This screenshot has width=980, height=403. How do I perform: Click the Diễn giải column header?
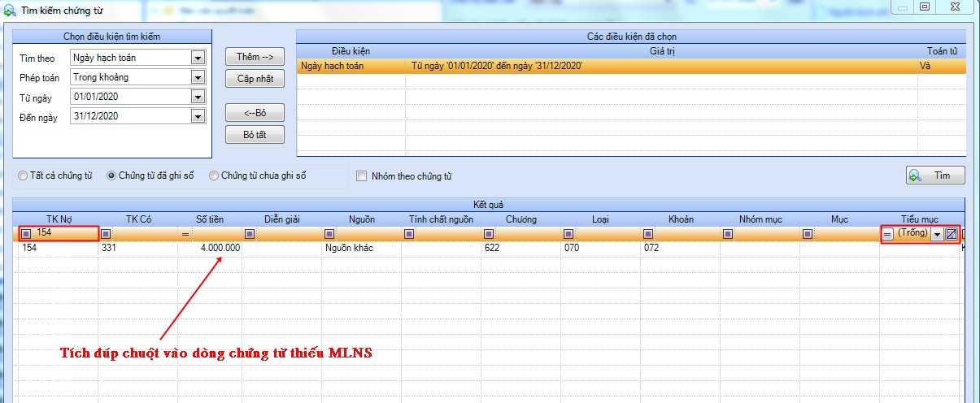pos(281,219)
